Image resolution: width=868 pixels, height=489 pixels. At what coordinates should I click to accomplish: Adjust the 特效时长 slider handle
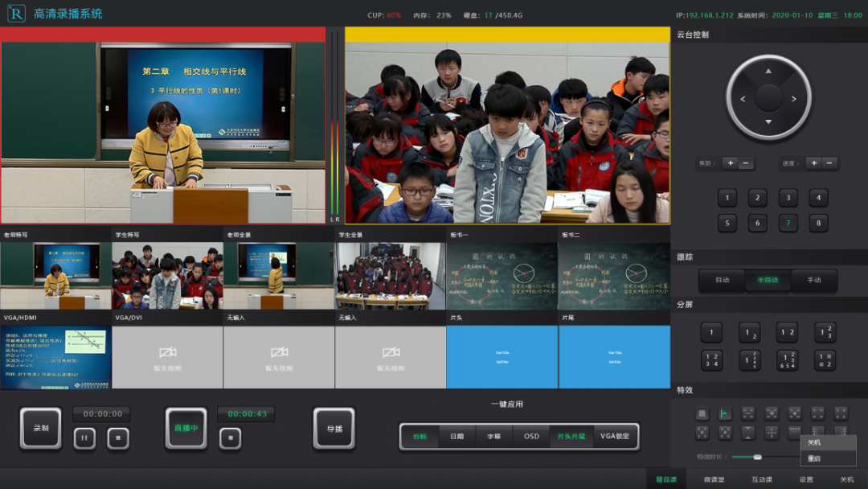757,457
